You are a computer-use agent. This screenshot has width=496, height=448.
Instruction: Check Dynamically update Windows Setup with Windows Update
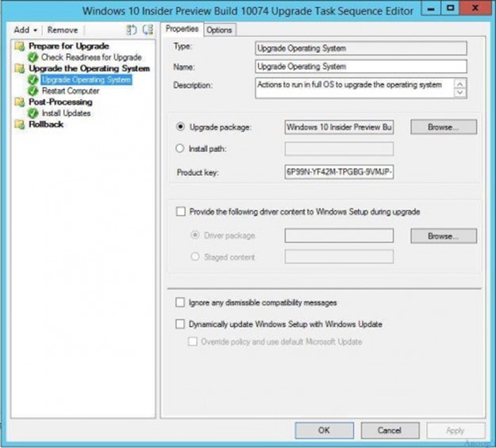(x=180, y=324)
